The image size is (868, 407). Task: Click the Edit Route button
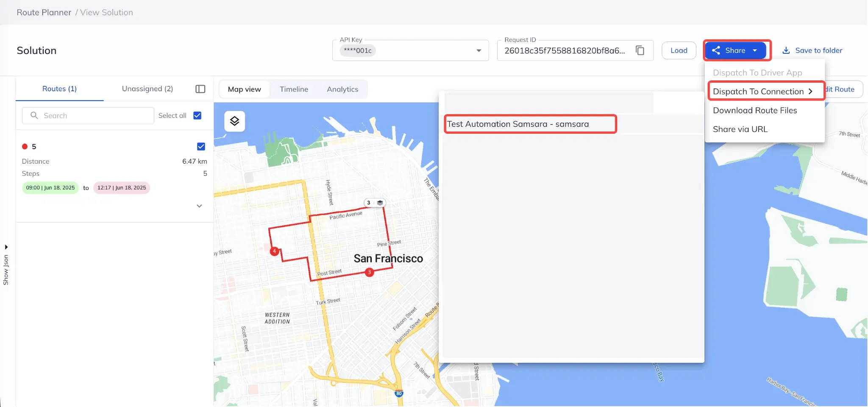pyautogui.click(x=843, y=89)
